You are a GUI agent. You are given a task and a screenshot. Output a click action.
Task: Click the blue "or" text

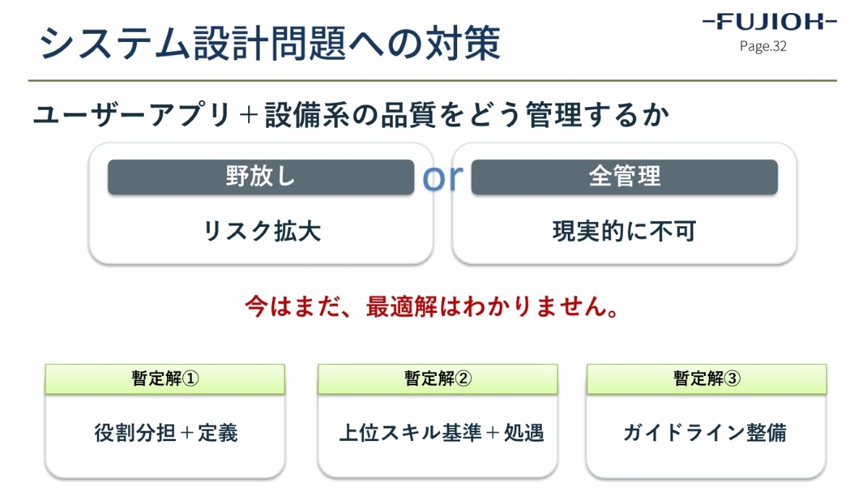[443, 178]
